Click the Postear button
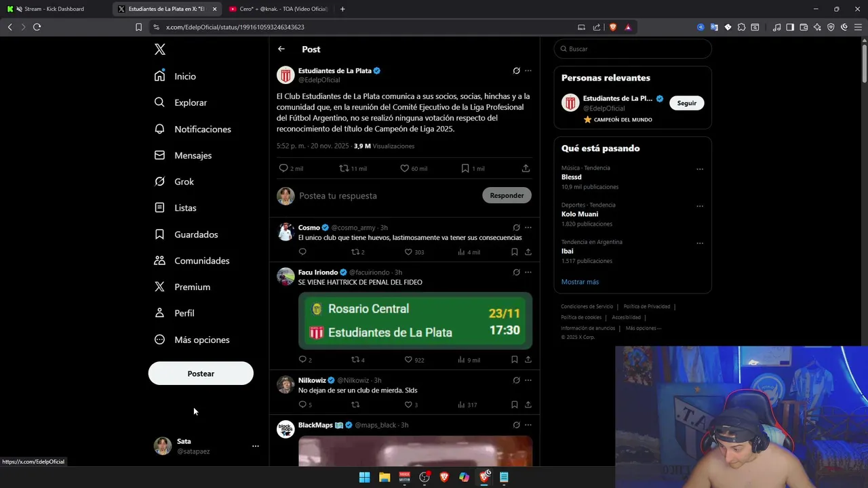The width and height of the screenshot is (868, 488). [201, 373]
